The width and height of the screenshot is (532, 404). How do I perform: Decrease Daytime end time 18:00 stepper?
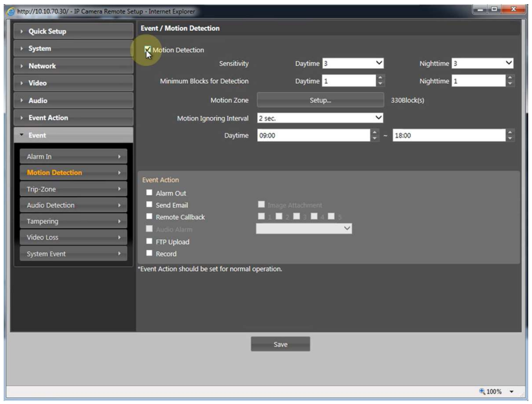coord(510,139)
